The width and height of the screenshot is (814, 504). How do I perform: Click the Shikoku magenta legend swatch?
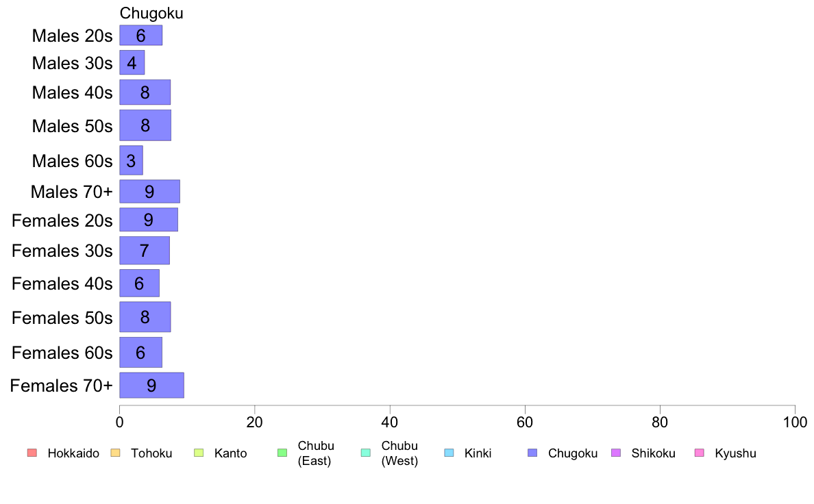tap(616, 453)
